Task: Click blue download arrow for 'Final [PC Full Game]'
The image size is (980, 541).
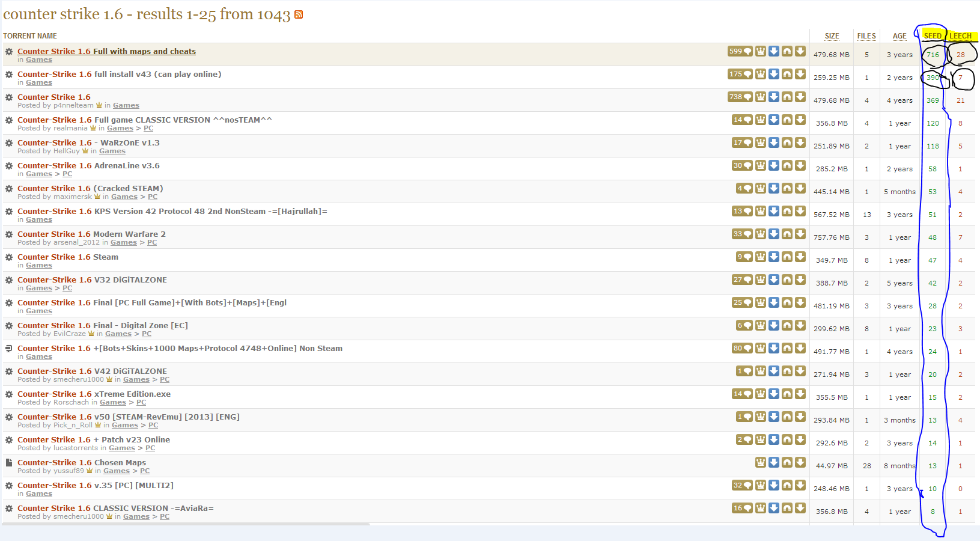Action: point(774,302)
